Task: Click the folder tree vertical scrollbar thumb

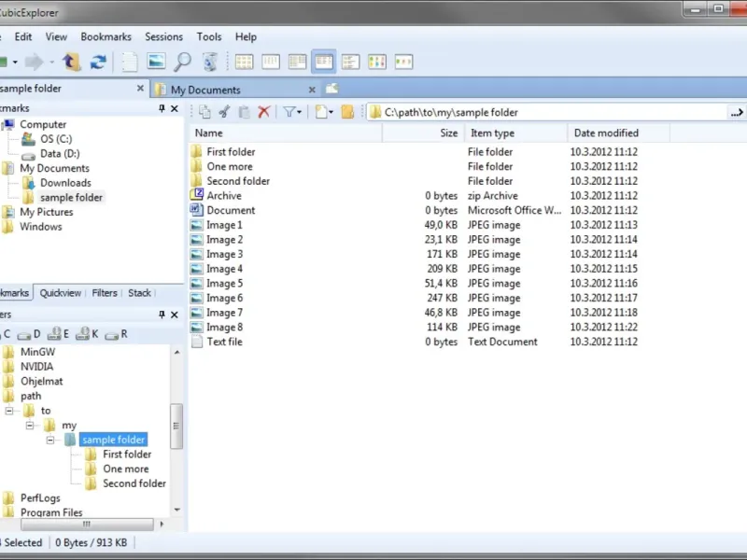Action: [176, 427]
